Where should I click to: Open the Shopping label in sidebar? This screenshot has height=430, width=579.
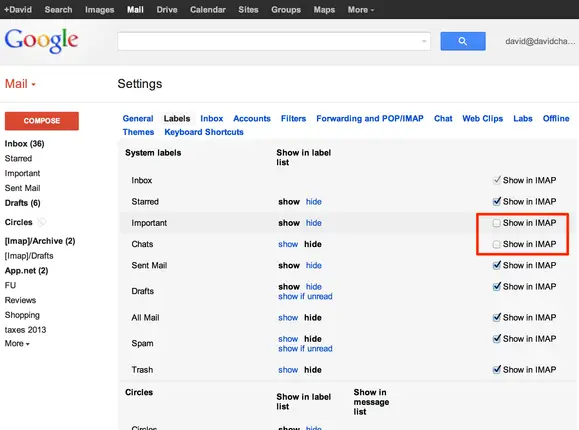[22, 315]
